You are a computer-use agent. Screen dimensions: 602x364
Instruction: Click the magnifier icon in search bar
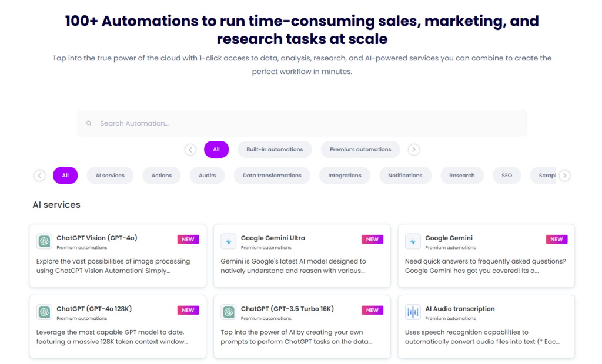pos(89,123)
